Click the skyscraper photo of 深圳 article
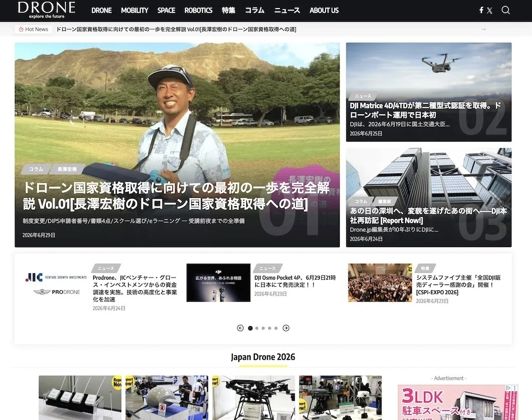532x420 pixels. pyautogui.click(x=429, y=198)
